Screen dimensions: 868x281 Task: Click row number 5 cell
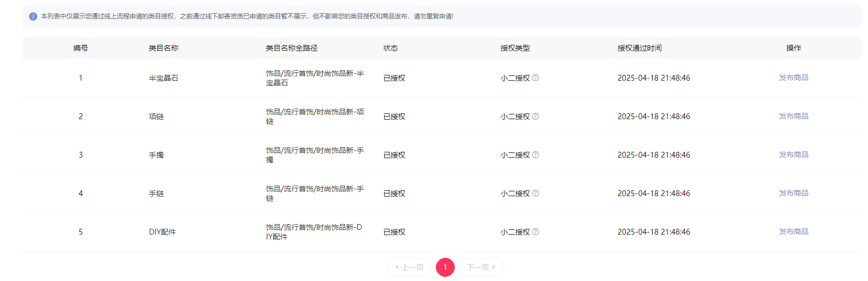pos(81,232)
